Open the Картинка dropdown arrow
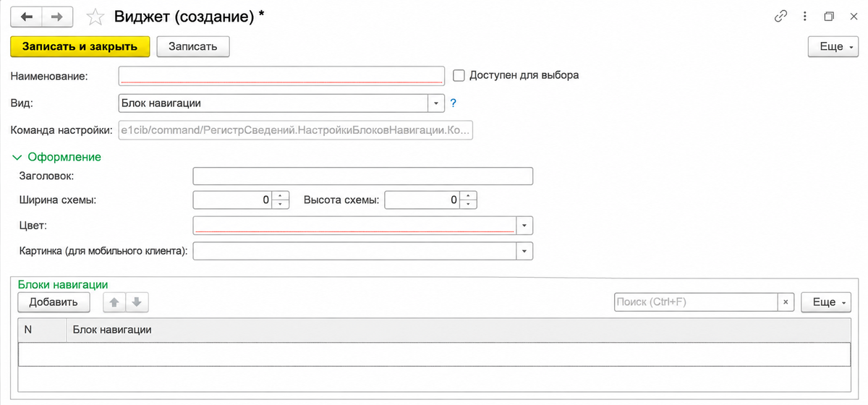The height and width of the screenshot is (405, 868). coord(524,251)
